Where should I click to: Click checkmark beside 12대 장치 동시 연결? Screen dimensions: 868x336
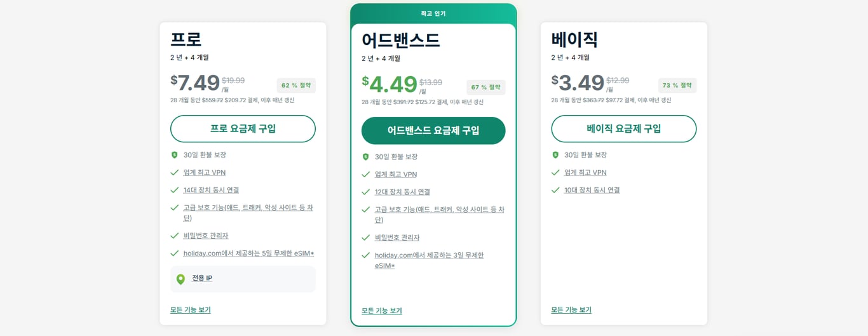[365, 192]
